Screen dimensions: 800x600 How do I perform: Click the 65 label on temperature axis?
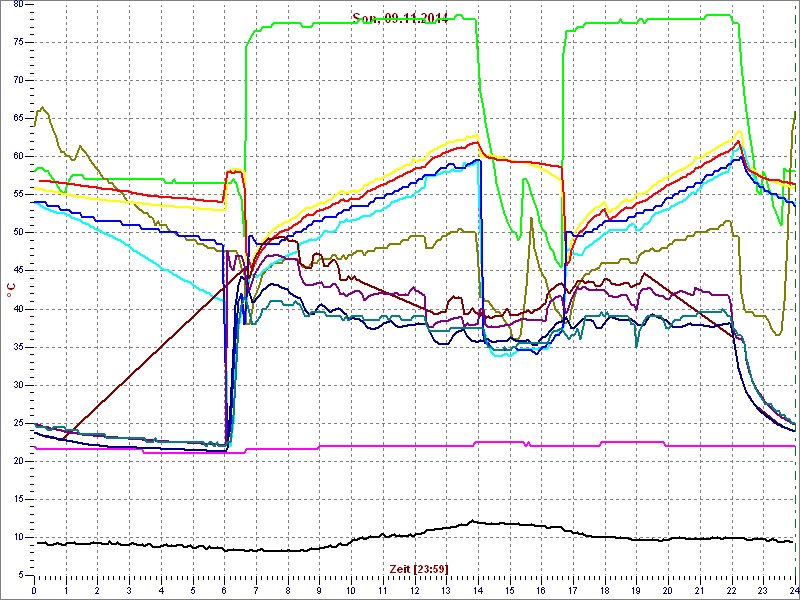[x=18, y=118]
